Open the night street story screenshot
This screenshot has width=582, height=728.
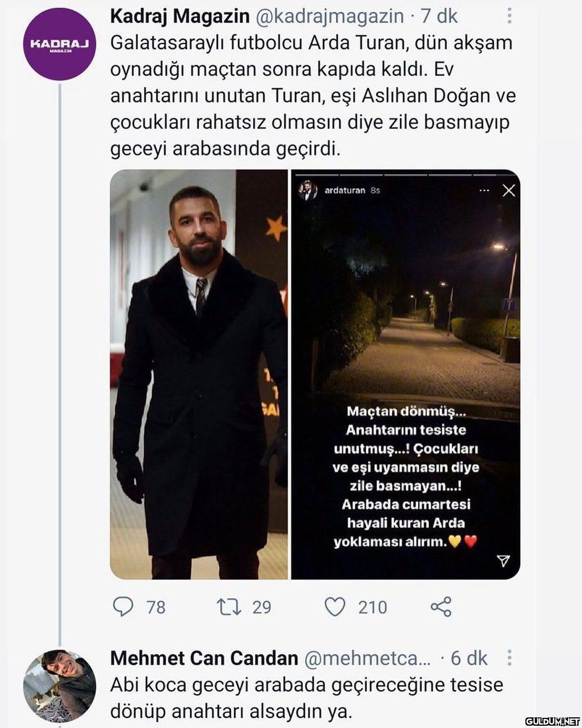click(x=405, y=374)
